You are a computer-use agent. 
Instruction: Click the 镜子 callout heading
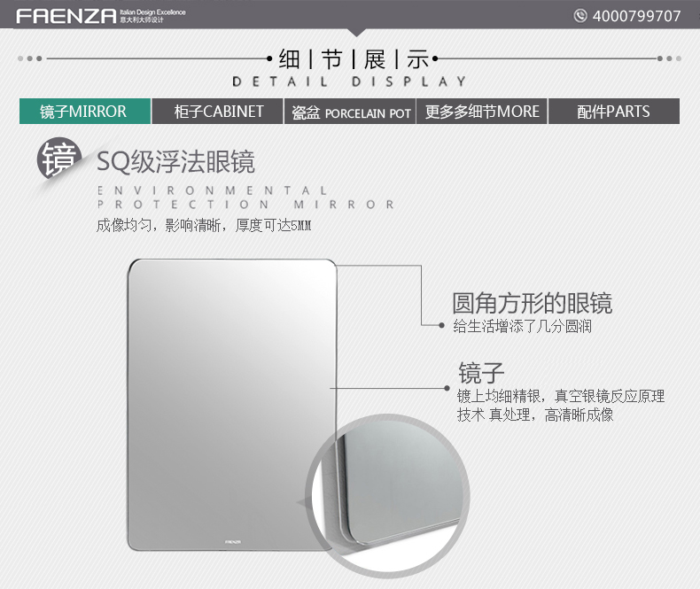(x=481, y=373)
